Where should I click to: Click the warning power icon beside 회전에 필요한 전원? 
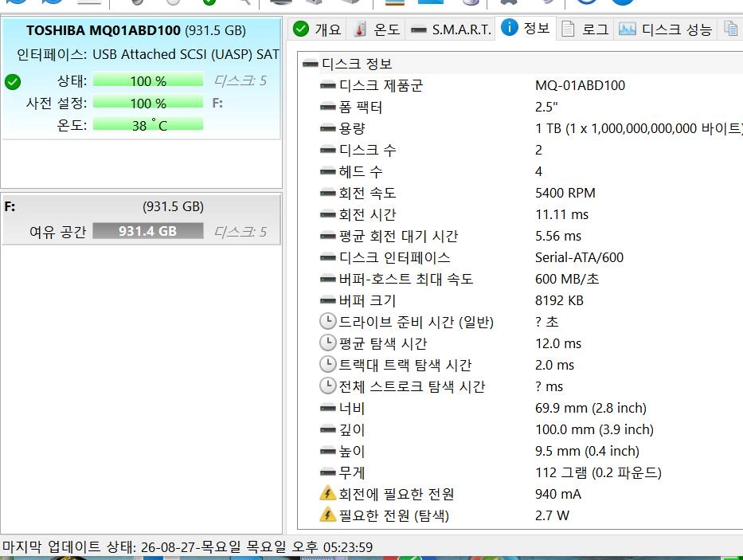(327, 494)
